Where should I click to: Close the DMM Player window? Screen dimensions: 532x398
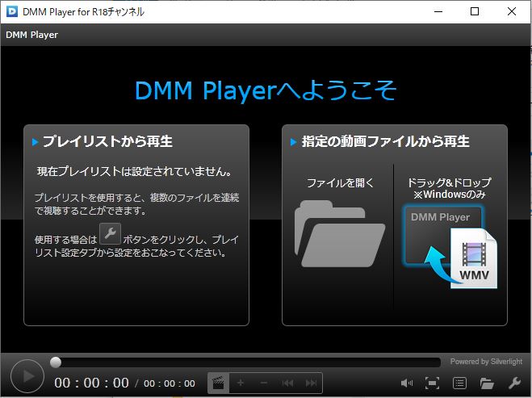click(x=512, y=11)
